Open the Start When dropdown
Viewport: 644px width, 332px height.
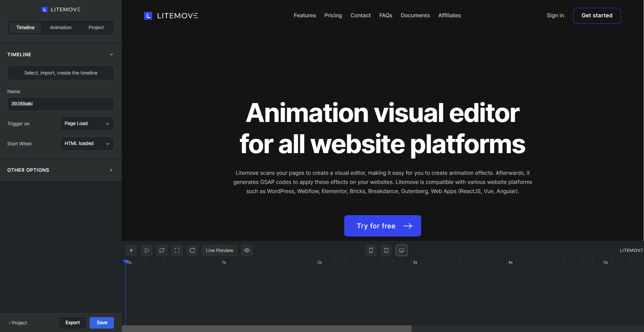pyautogui.click(x=87, y=143)
